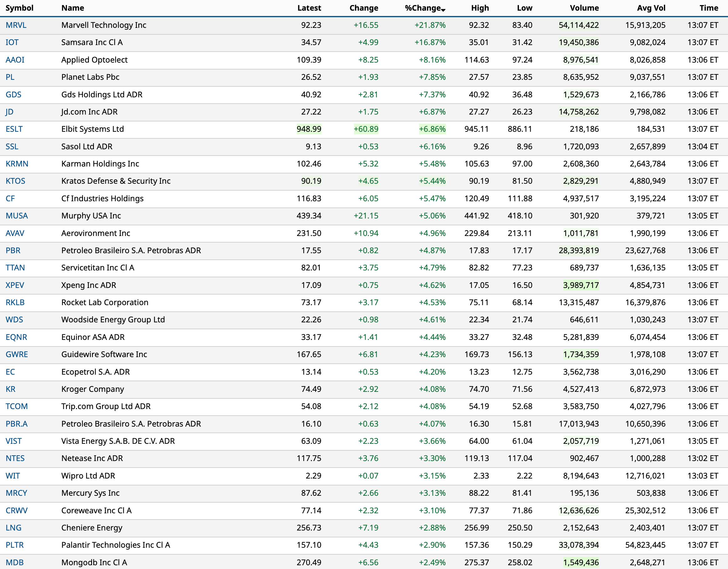Sort by Time column header
Screen dimensions: 728x569
[x=709, y=8]
